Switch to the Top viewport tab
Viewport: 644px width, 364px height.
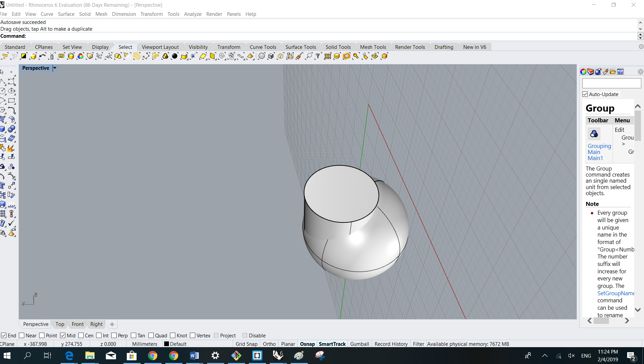[x=60, y=324]
